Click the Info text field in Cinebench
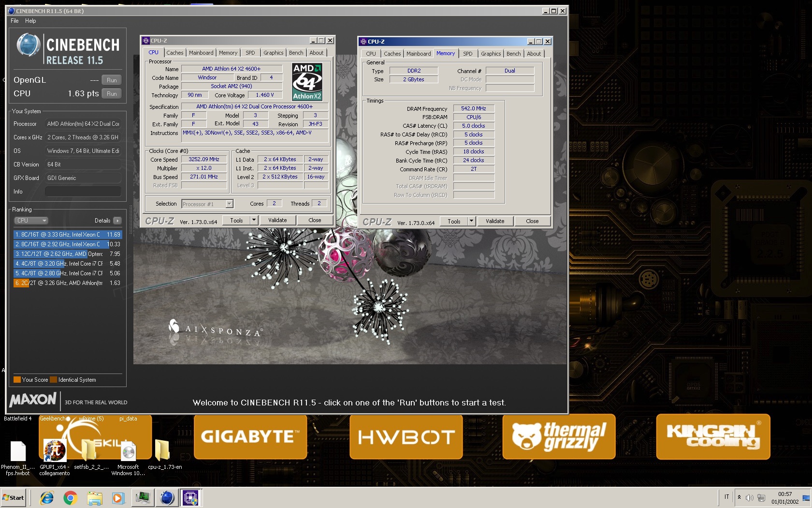 (83, 192)
